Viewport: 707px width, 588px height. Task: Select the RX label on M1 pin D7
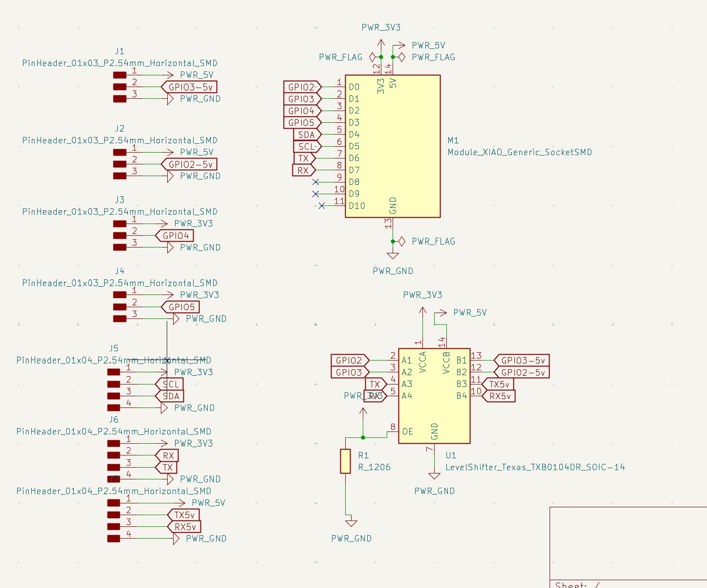[x=304, y=170]
